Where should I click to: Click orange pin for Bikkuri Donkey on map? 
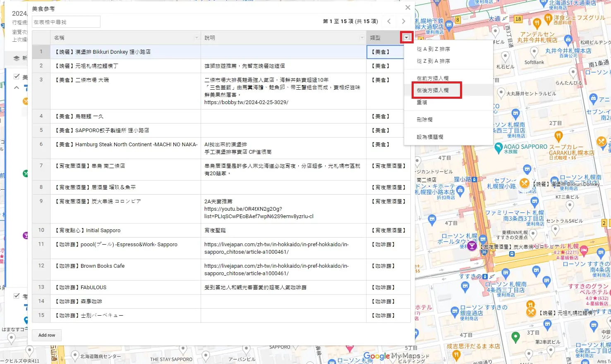click(524, 183)
